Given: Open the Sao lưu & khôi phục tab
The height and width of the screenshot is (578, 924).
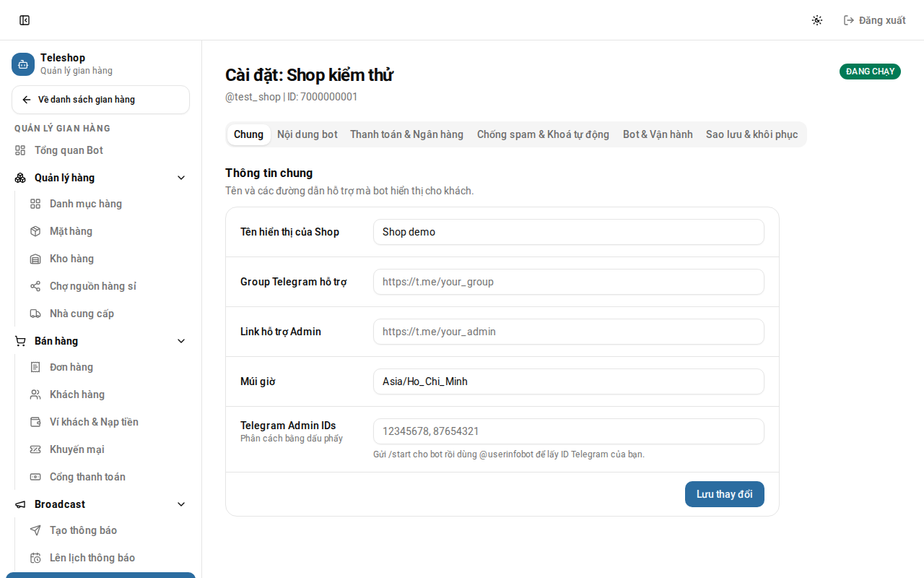Looking at the screenshot, I should [x=752, y=134].
